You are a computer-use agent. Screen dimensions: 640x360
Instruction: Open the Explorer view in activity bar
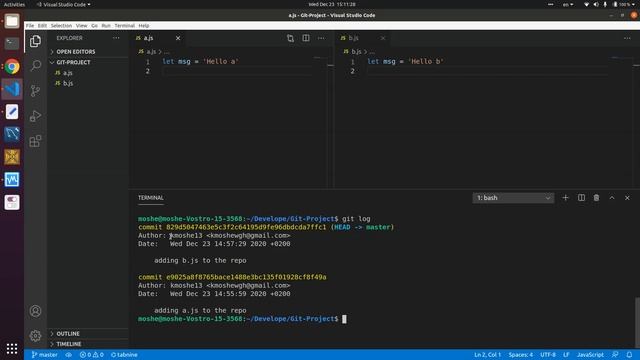point(36,41)
